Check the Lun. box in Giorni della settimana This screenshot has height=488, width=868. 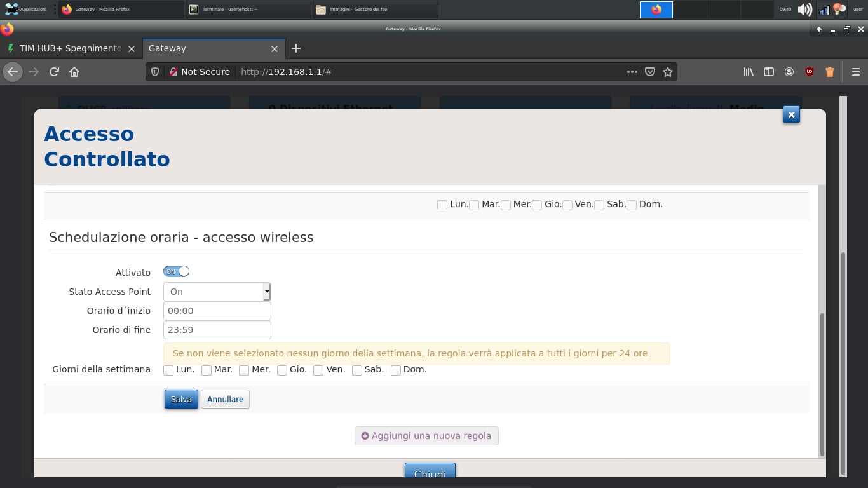point(168,370)
